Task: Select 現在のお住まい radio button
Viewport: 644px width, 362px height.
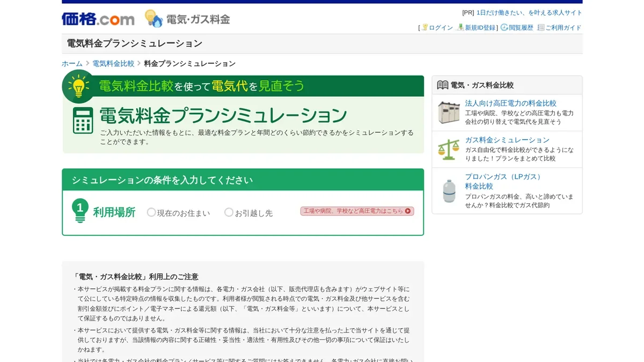Action: (x=151, y=212)
